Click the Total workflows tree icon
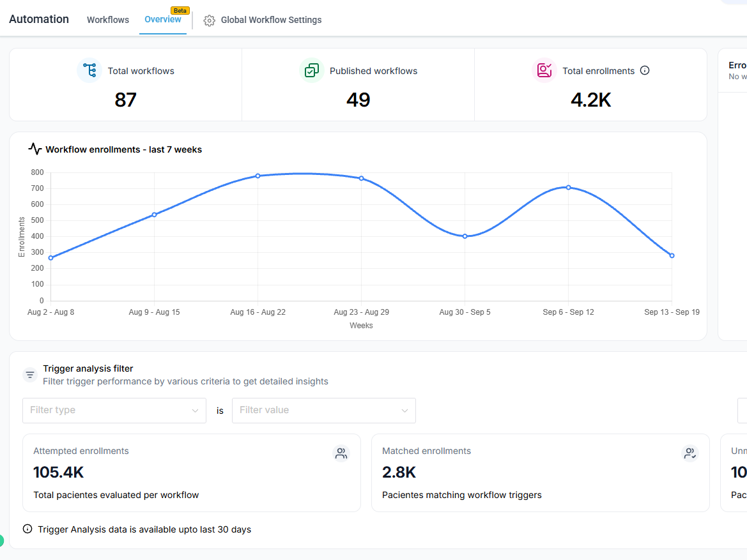The width and height of the screenshot is (747, 560). click(x=89, y=70)
